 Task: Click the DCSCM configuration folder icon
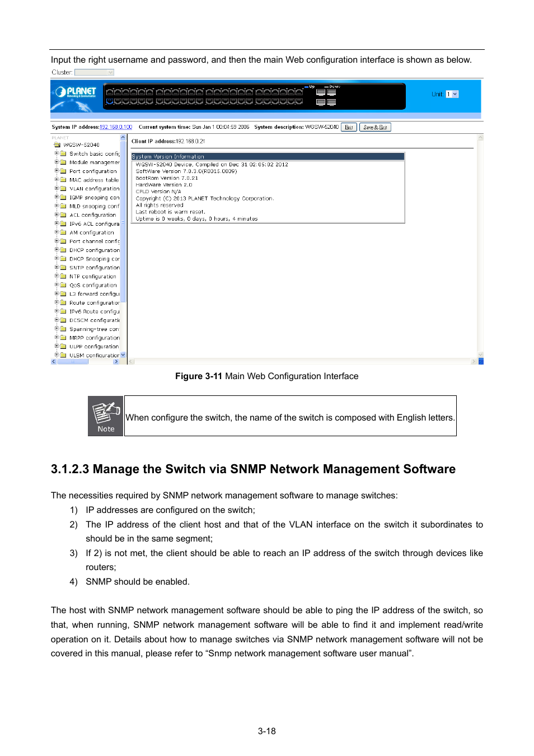(x=63, y=320)
